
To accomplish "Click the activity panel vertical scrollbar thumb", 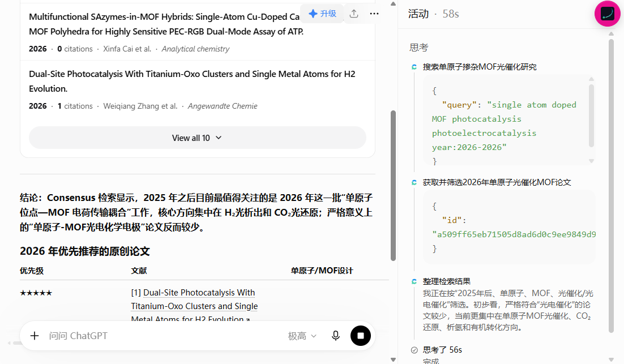I will tap(612, 185).
